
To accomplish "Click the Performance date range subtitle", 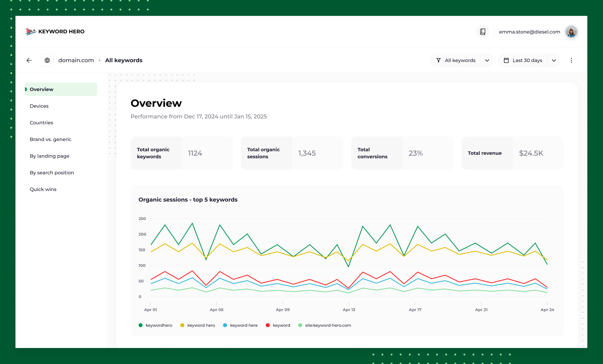I will click(199, 116).
